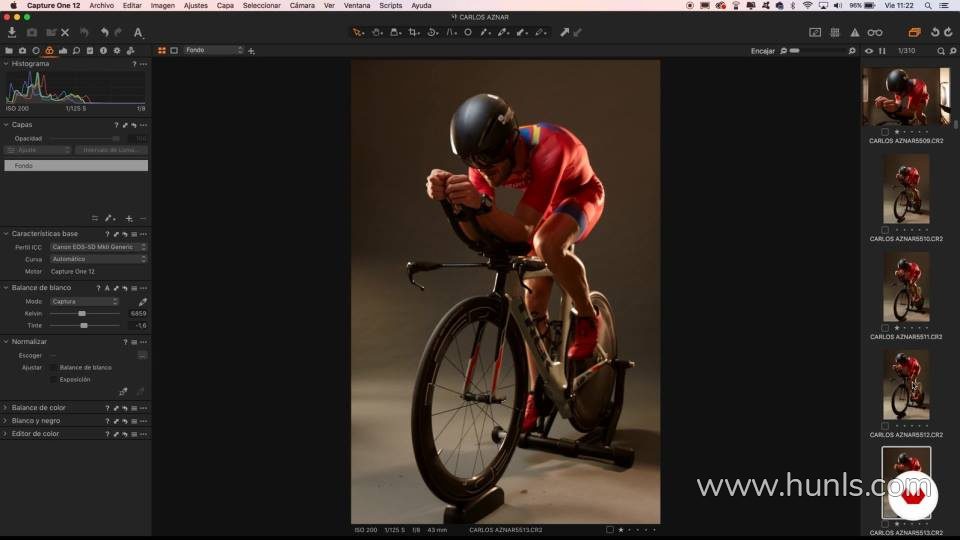This screenshot has height=540, width=960.
Task: Click the delete X icon in toolbar
Action: 65,32
